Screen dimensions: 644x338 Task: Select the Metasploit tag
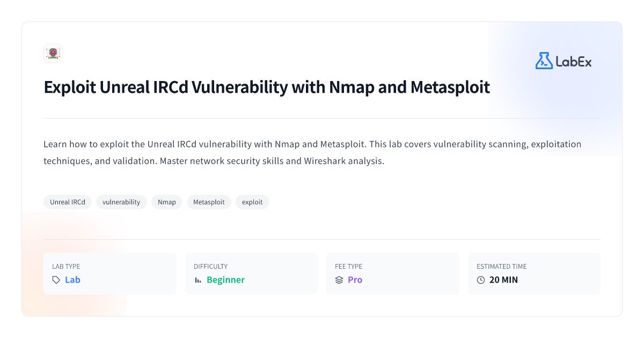coord(209,202)
